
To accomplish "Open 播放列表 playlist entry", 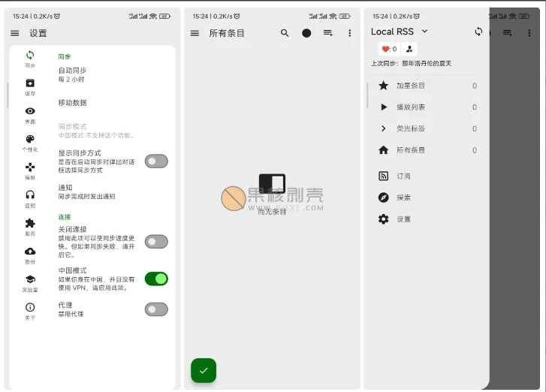I will tap(427, 107).
